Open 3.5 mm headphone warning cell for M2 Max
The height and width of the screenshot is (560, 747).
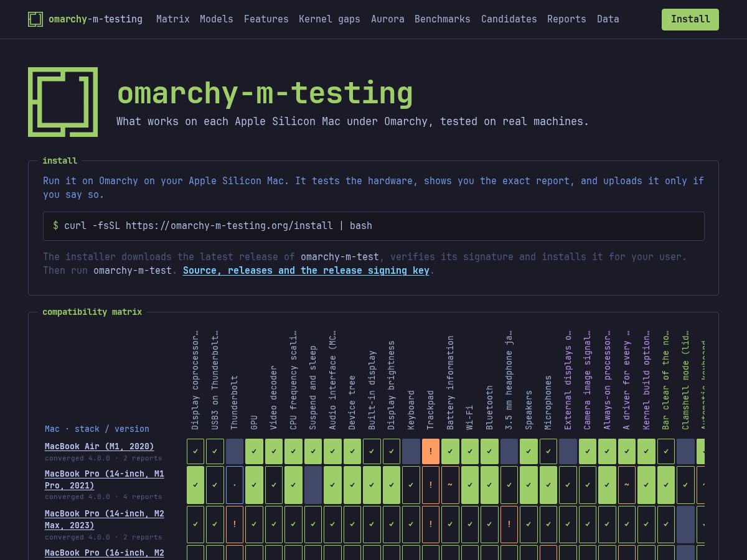pyautogui.click(x=509, y=525)
